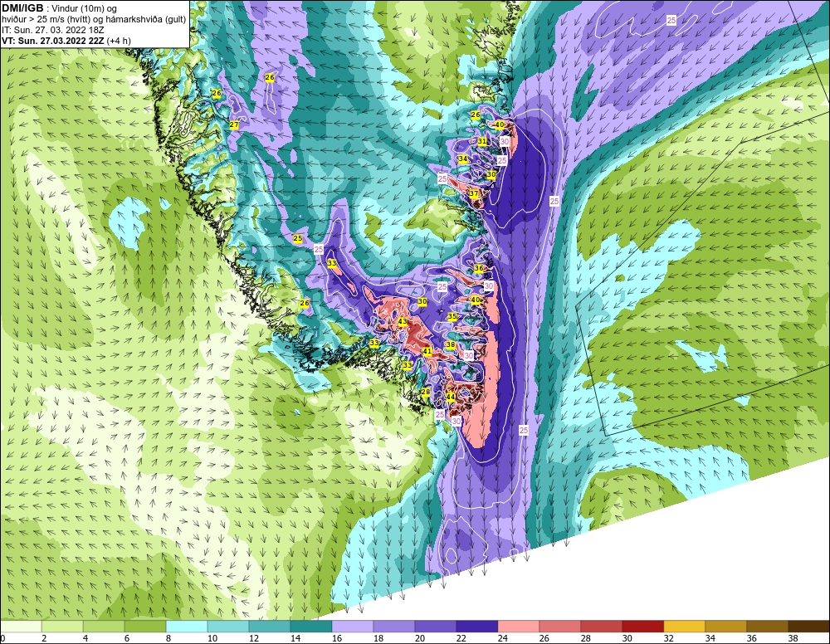This screenshot has height=644, width=830.
Task: Select the 'IT: Sun. 27. 03. 2022 18Z' line
Action: 53,30
